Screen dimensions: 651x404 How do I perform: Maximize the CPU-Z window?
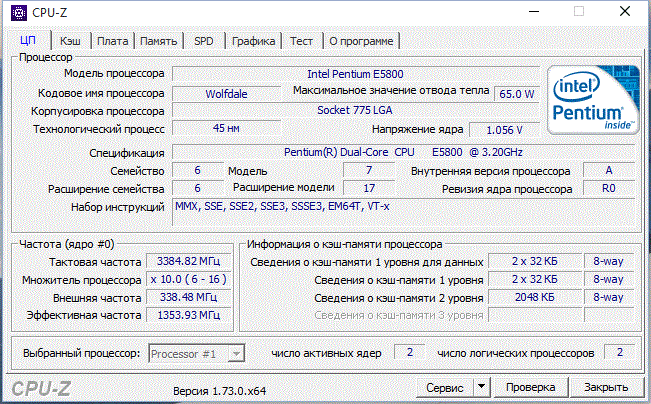pyautogui.click(x=578, y=13)
